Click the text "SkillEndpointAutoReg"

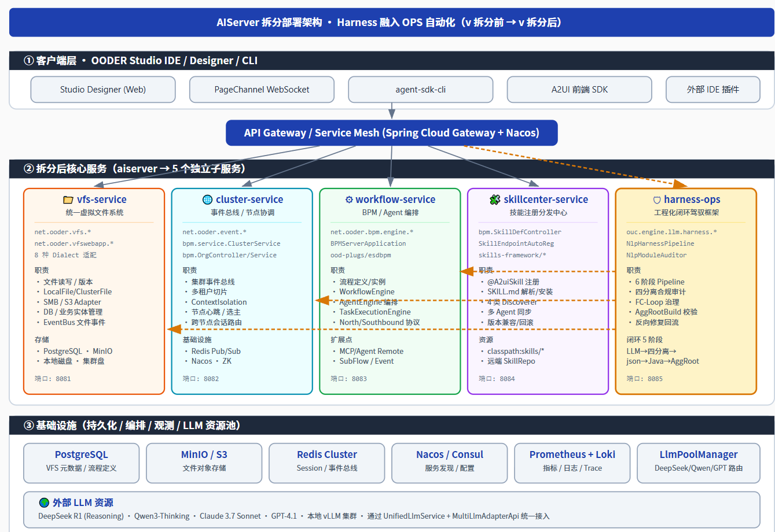516,243
